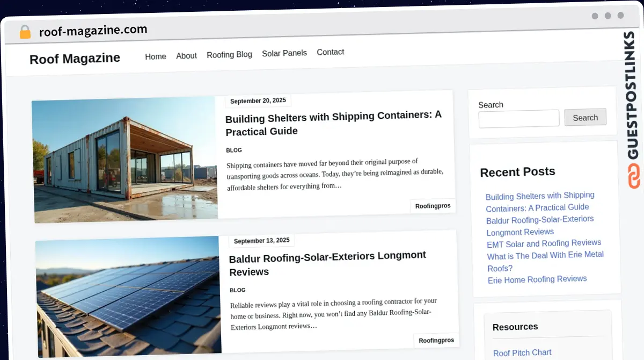Click the September 13, 2025 date label
The height and width of the screenshot is (360, 644).
point(262,241)
